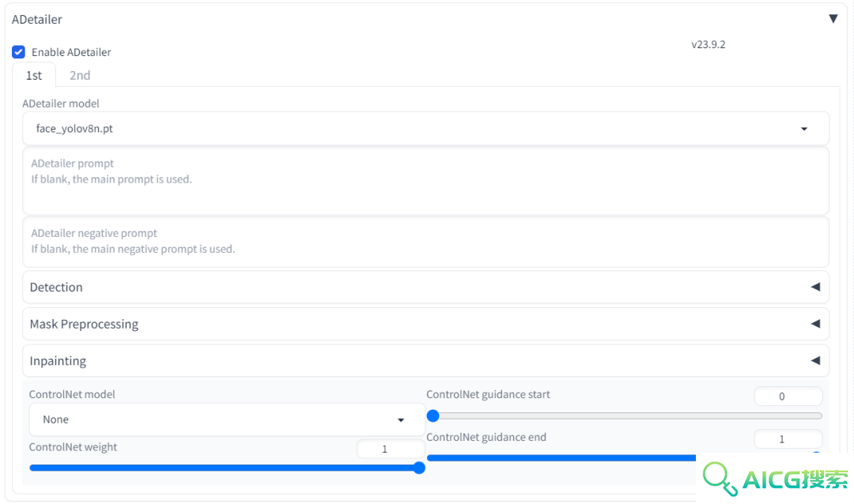Collapse the ADetailer panel arrow
854x504 pixels.
(x=833, y=19)
